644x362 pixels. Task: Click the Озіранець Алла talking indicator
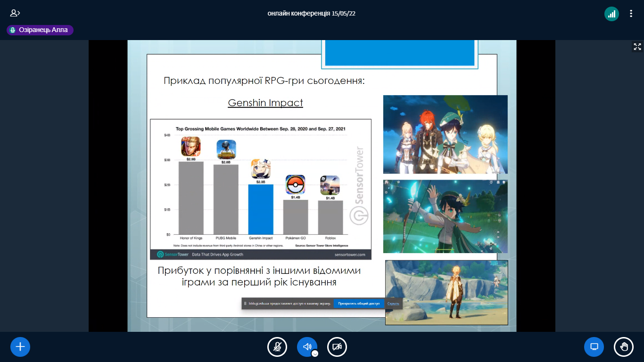40,30
